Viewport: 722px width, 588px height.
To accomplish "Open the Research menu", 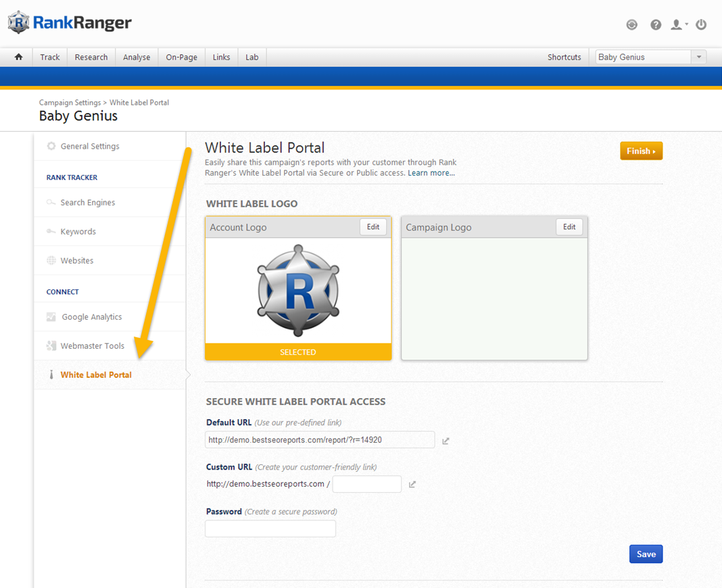I will pos(91,57).
